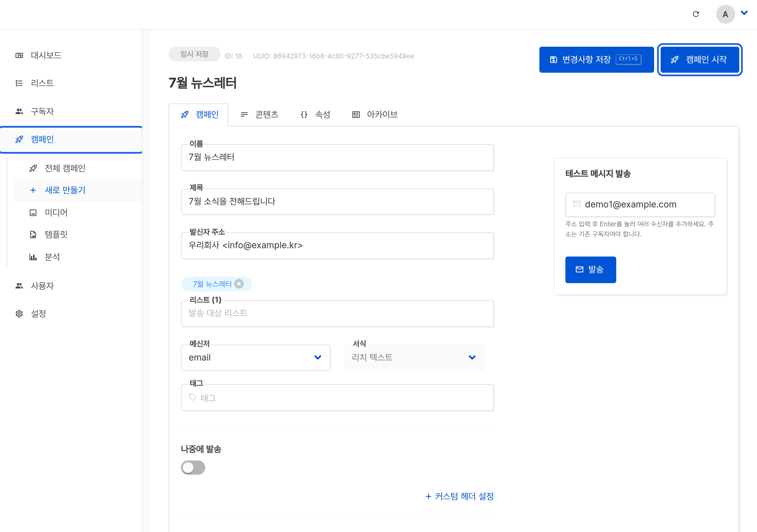Click the 리스트 list icon
Image resolution: width=757 pixels, height=532 pixels.
(19, 83)
